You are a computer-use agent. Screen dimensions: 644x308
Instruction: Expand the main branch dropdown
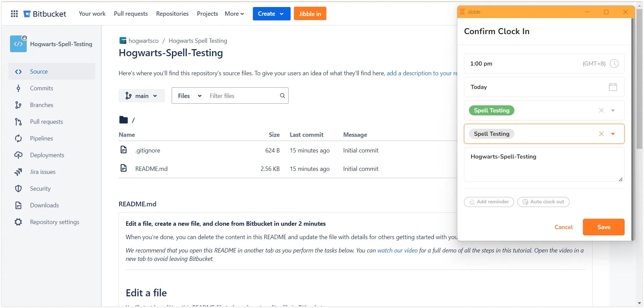(142, 96)
